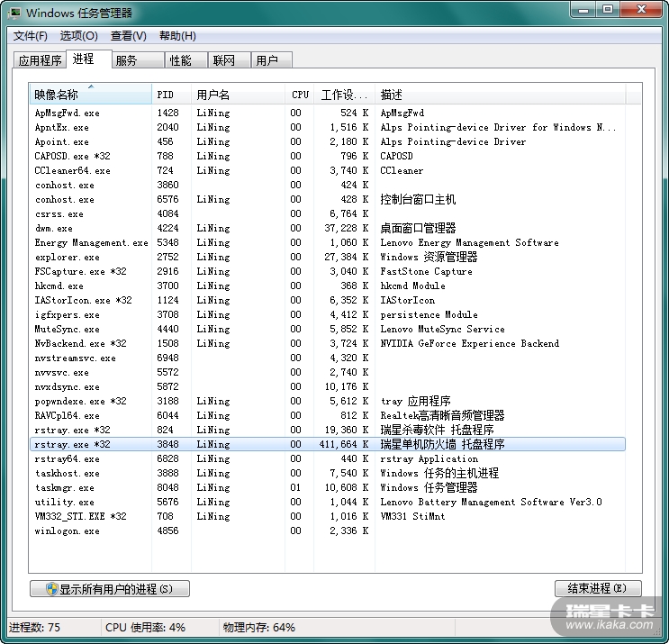
Task: Select the ApMsgFwd.exe process row
Action: coord(328,113)
